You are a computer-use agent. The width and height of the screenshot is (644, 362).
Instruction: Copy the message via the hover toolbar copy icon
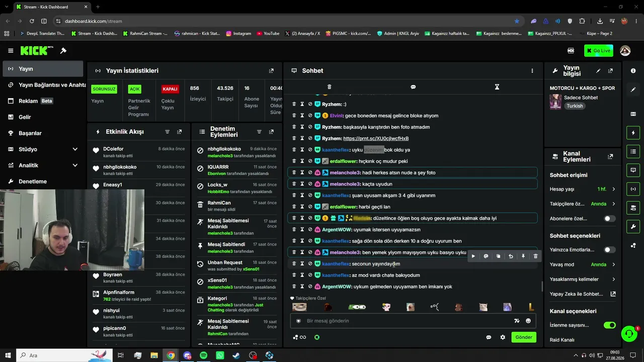(x=498, y=256)
